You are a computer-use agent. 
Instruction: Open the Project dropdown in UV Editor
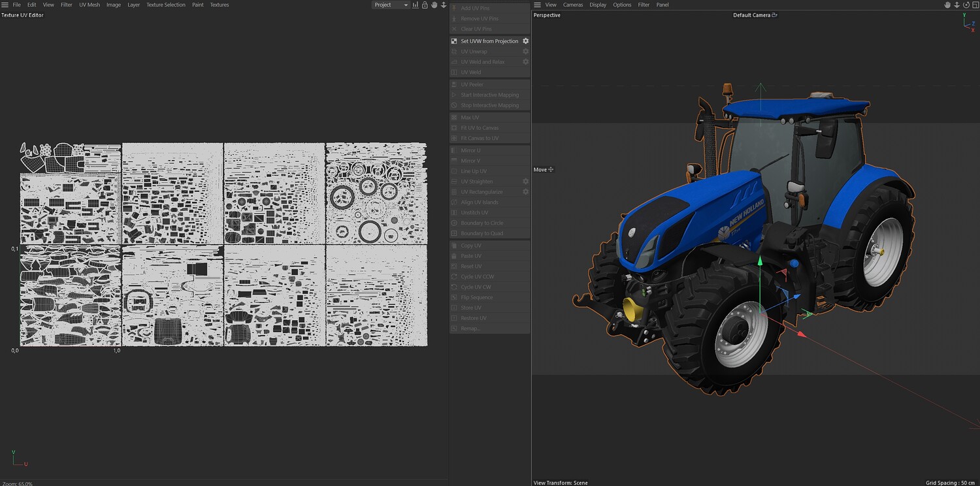pos(391,5)
